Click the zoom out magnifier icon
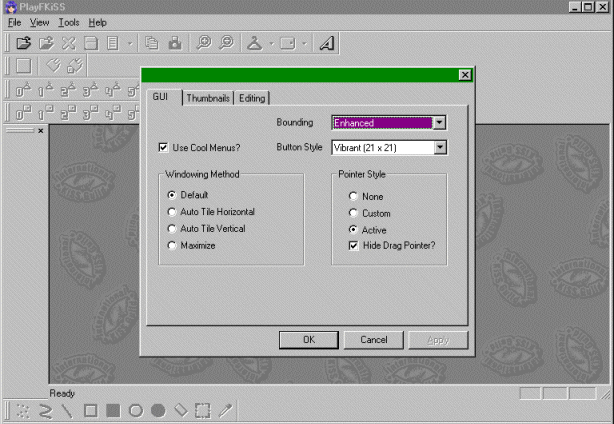 coord(225,43)
